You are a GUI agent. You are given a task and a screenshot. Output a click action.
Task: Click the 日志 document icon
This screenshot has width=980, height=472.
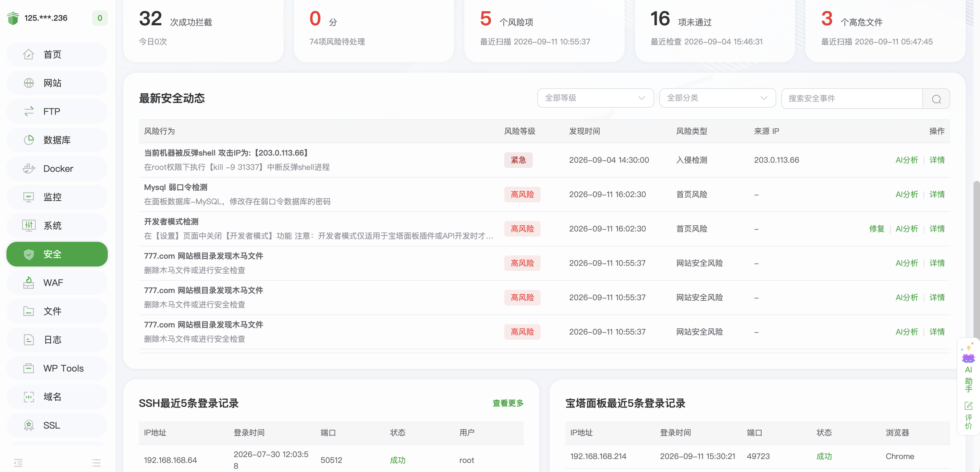[29, 340]
